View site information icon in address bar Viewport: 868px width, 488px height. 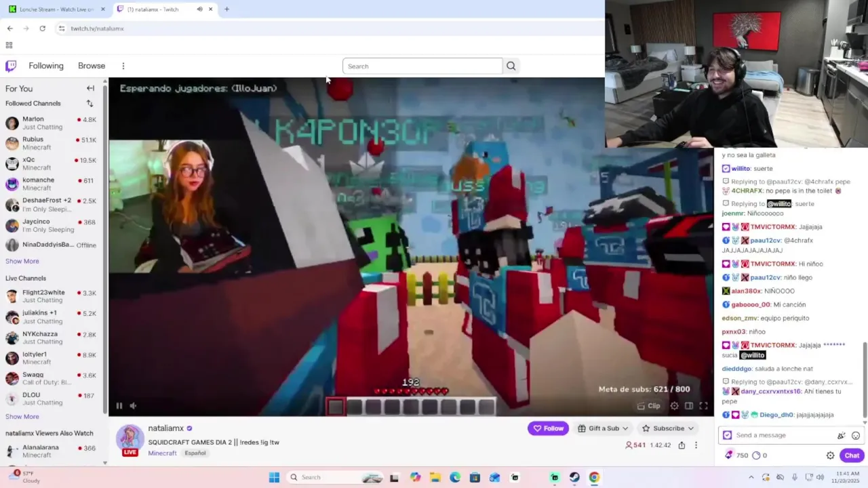[x=62, y=28]
